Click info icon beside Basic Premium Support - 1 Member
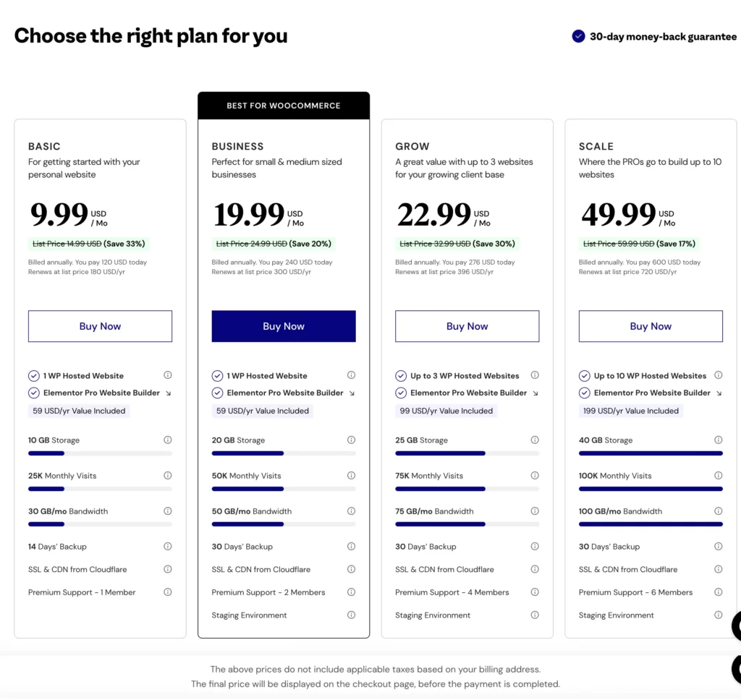This screenshot has width=741, height=700. (168, 592)
